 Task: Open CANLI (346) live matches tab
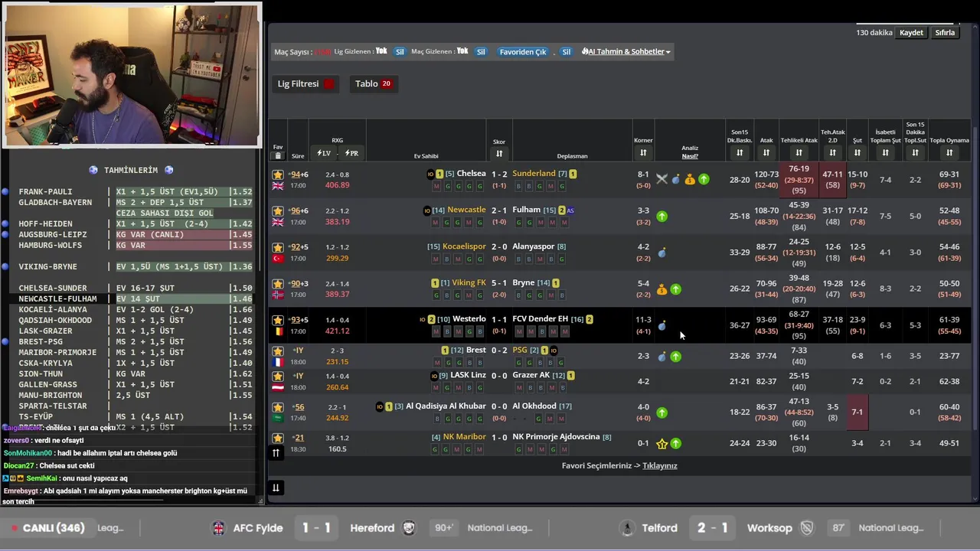click(x=47, y=528)
